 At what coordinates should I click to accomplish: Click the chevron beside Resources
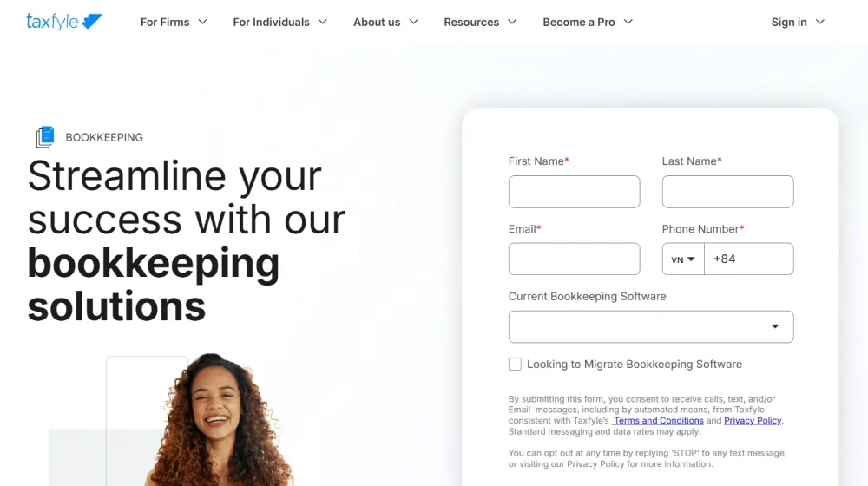coord(512,22)
